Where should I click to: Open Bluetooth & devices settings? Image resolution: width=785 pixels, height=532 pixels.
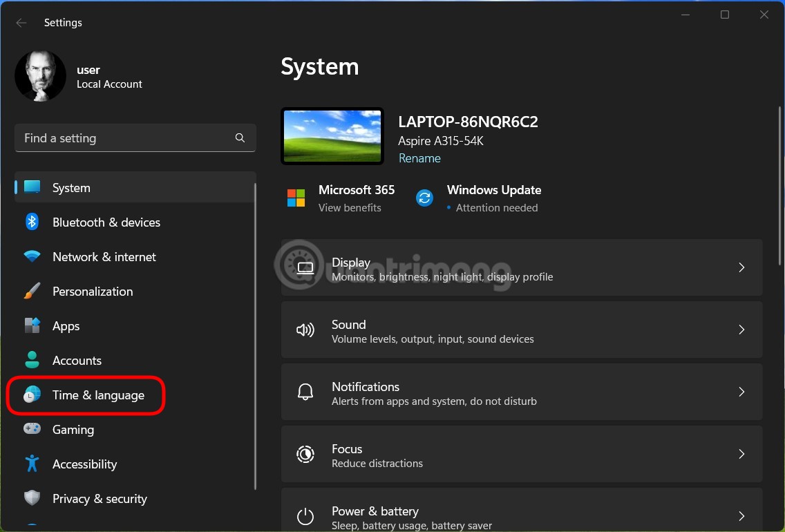click(135, 222)
